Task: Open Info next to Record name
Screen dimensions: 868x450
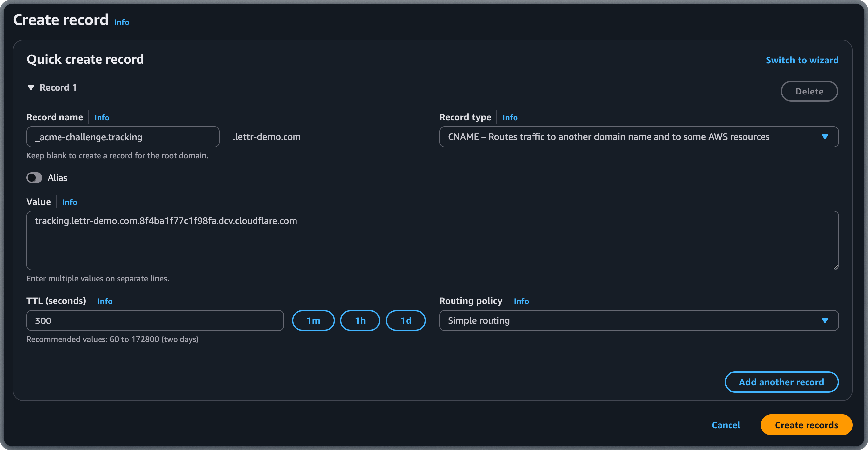Action: click(101, 117)
